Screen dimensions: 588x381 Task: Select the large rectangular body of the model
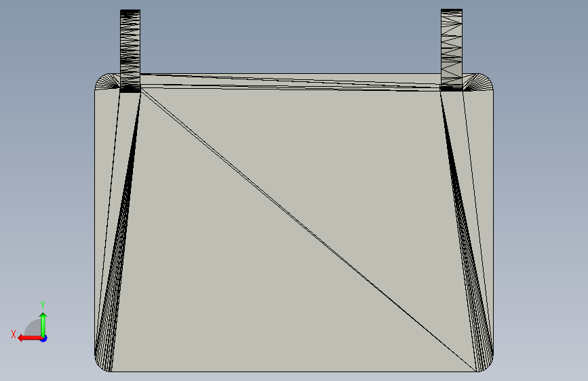click(294, 223)
